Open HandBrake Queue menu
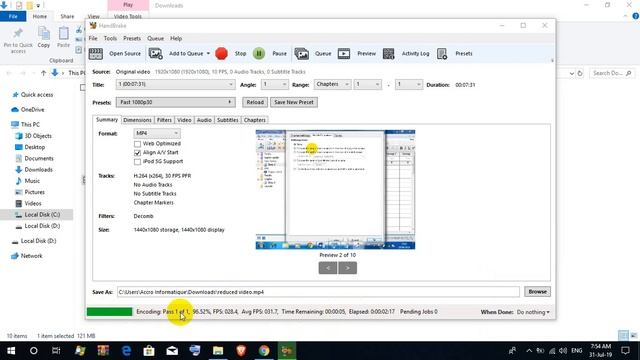The height and width of the screenshot is (360, 640). click(x=156, y=38)
